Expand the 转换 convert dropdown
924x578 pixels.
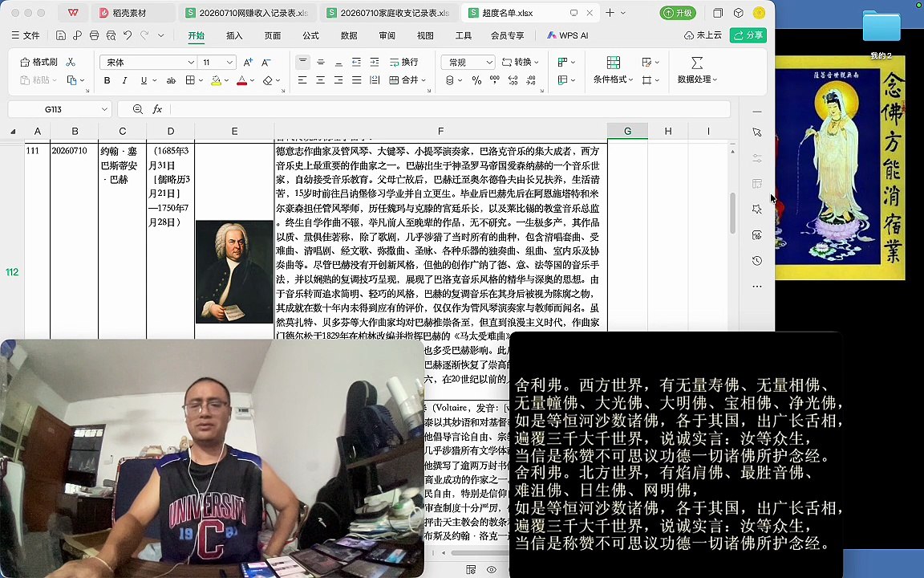click(x=537, y=62)
